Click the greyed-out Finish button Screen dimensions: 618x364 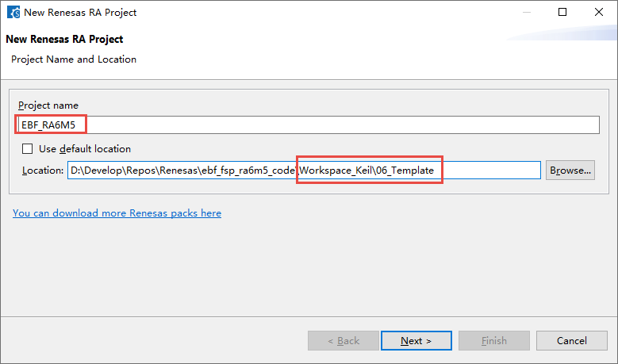click(494, 341)
